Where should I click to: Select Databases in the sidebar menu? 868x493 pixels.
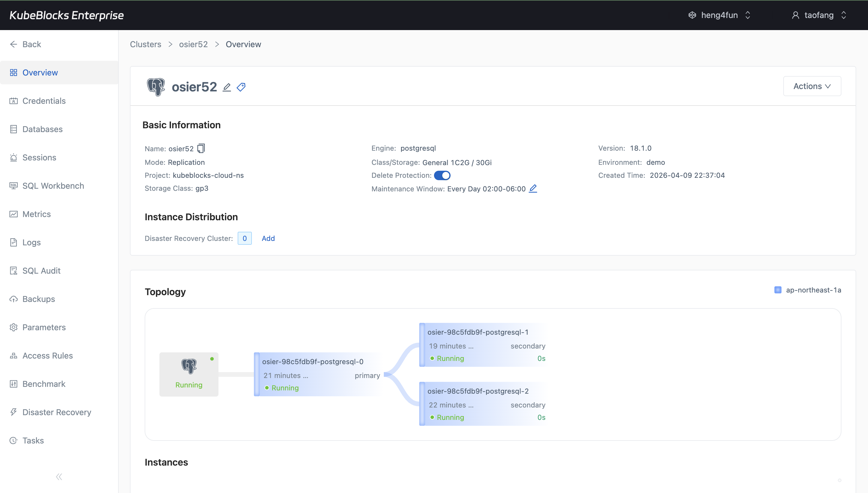pos(42,129)
